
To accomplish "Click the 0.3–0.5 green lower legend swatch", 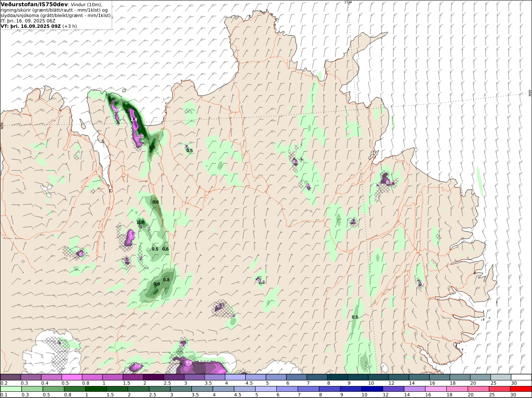I will pos(32,389).
